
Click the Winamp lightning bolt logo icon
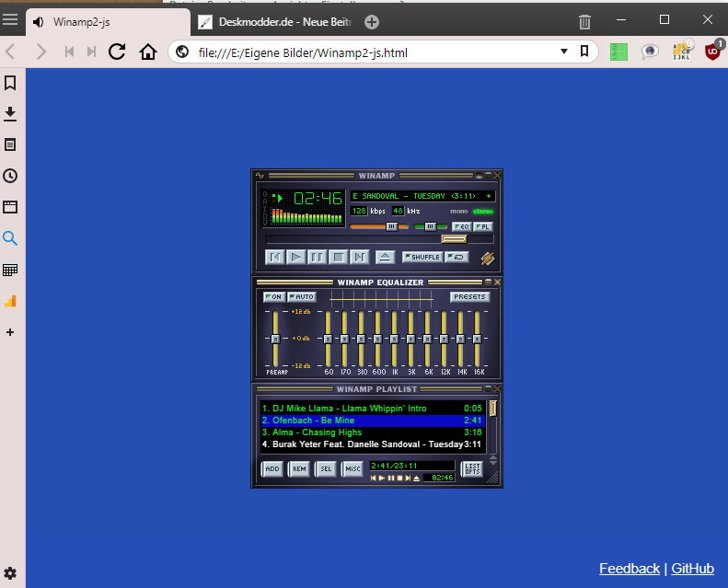tap(487, 258)
